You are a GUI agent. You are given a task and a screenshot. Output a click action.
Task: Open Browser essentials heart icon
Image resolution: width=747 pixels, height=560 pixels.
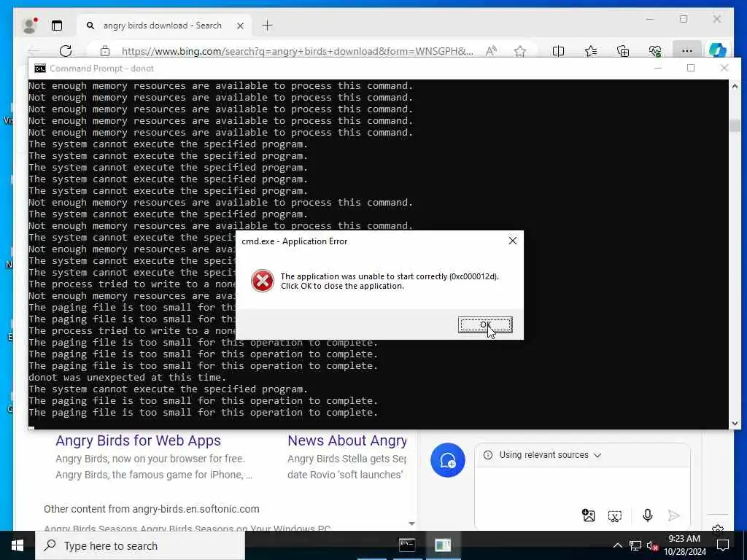[x=655, y=51]
